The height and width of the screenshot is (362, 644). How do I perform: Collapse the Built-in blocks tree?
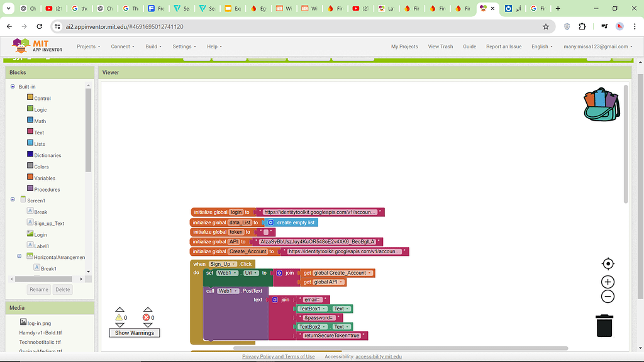[13, 86]
